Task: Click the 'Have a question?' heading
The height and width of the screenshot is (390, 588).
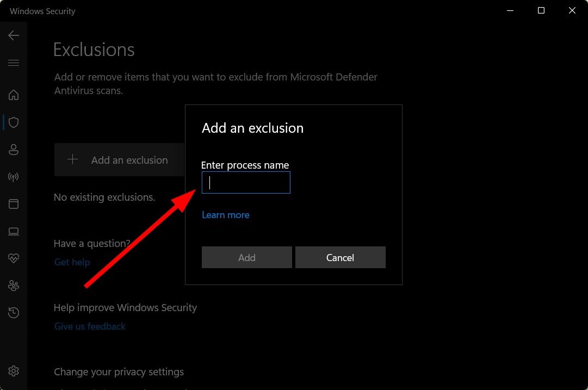Action: click(92, 243)
